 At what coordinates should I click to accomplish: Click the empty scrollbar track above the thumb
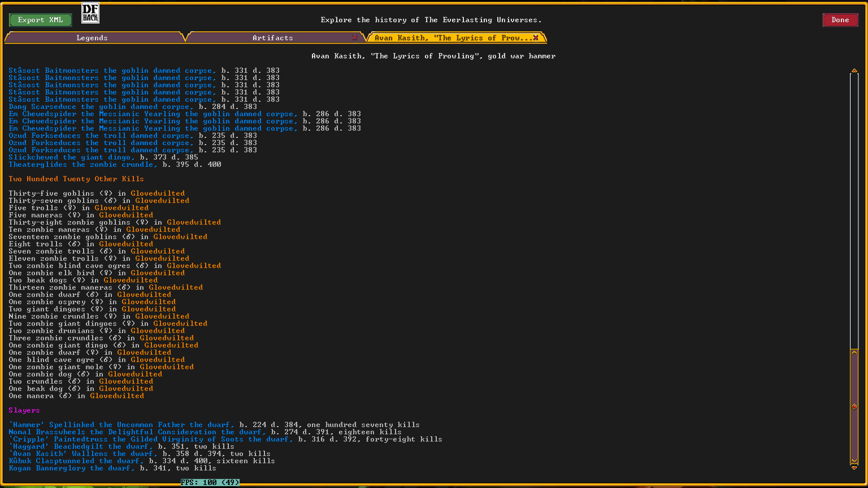854,210
